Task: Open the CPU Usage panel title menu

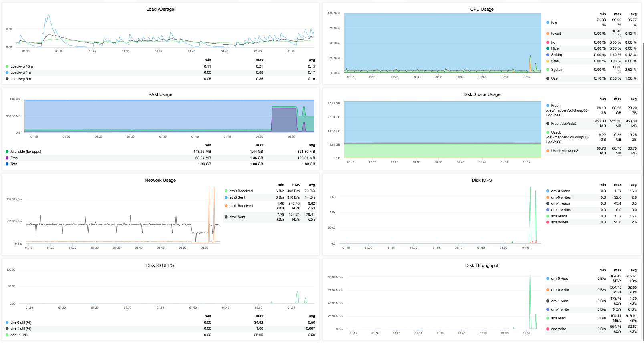Action: 482,9
